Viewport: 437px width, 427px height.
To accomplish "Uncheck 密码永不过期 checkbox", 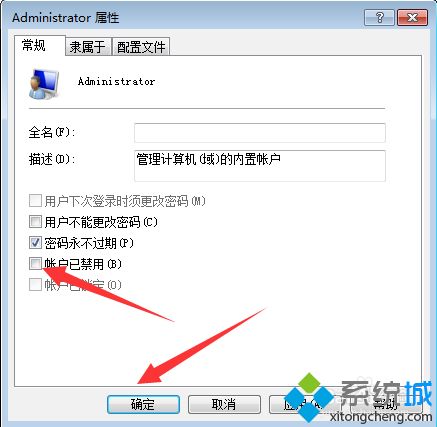I will click(35, 243).
